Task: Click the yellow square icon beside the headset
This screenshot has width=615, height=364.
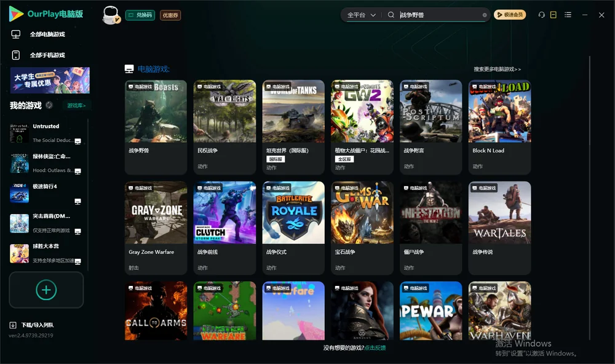Action: pyautogui.click(x=553, y=15)
